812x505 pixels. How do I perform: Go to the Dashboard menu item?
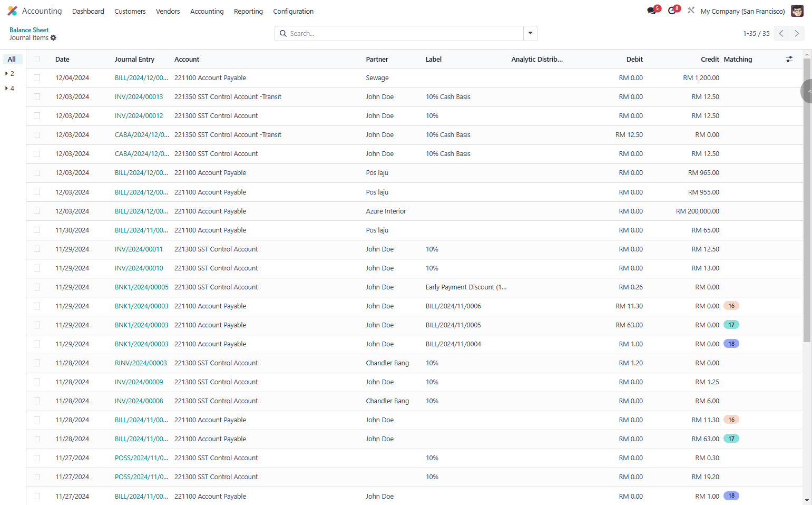(88, 11)
